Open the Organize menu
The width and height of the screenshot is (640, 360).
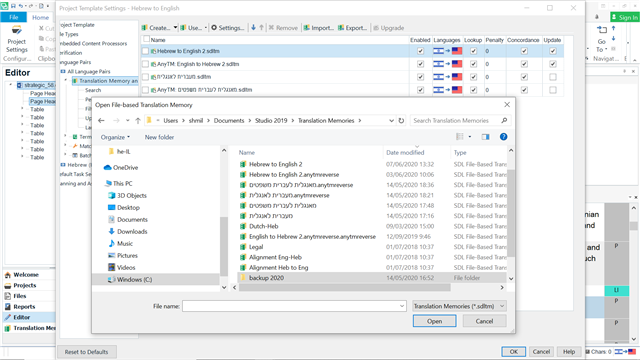pyautogui.click(x=115, y=137)
